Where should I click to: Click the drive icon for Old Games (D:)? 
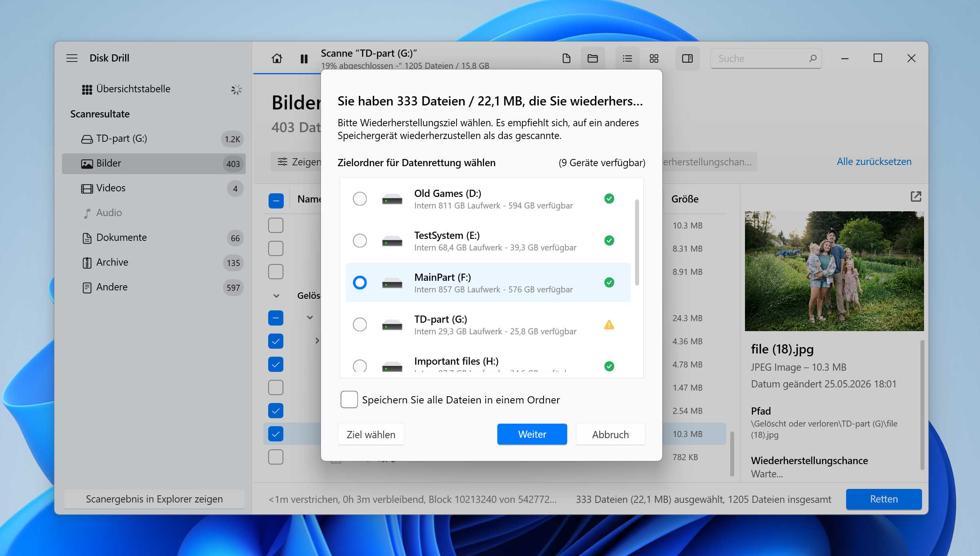pos(392,199)
